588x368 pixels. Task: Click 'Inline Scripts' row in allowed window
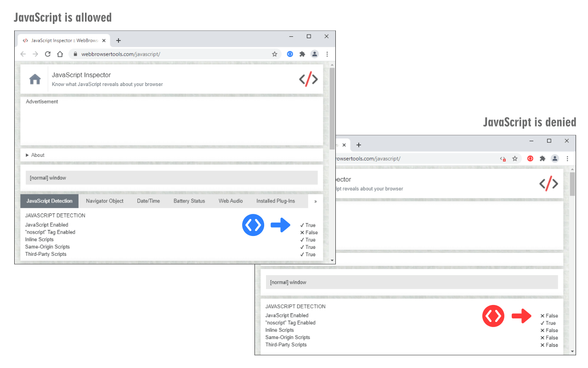click(172, 240)
